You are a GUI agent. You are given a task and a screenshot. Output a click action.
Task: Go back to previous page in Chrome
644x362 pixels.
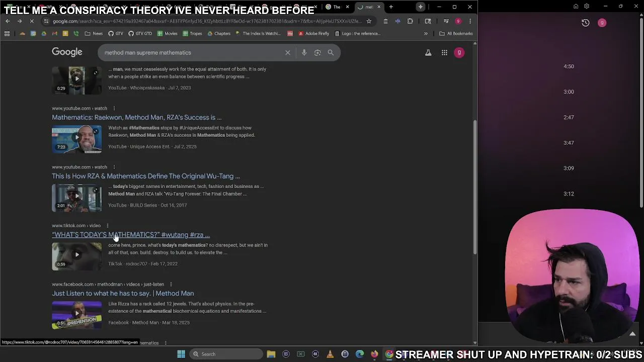pyautogui.click(x=7, y=21)
